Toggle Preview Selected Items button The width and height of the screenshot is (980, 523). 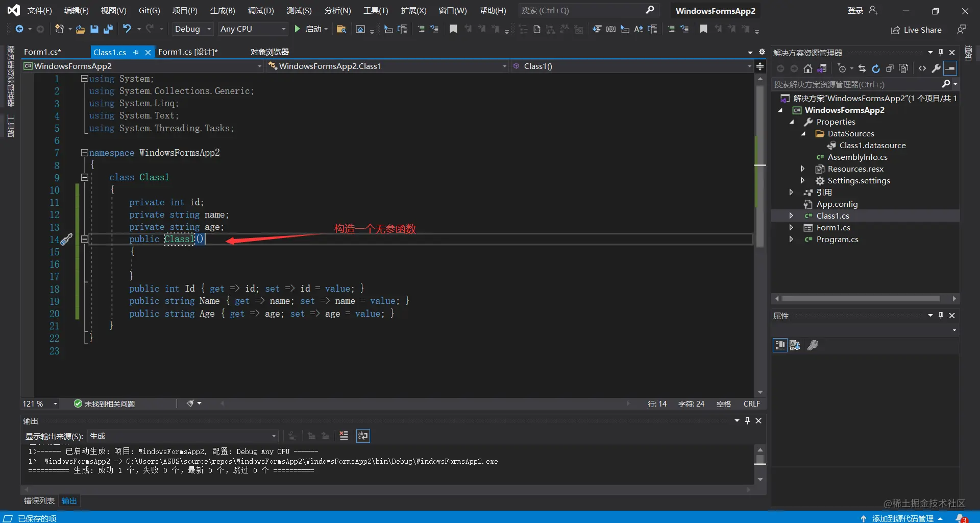(950, 68)
